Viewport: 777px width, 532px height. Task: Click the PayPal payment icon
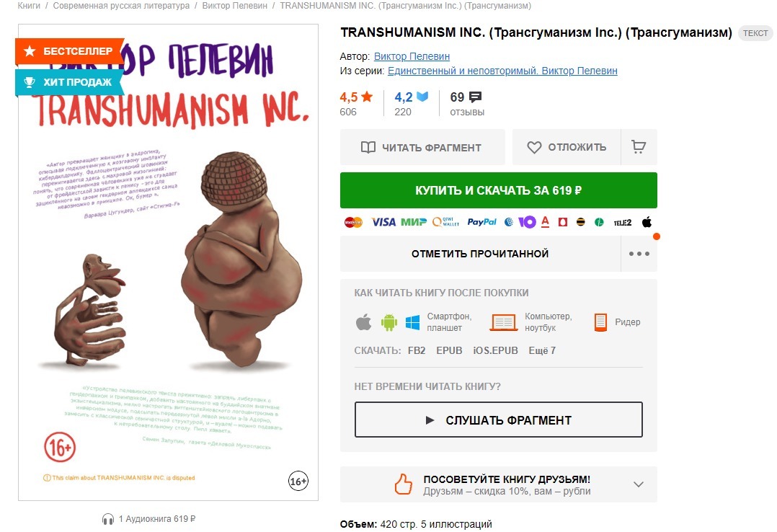pos(481,222)
